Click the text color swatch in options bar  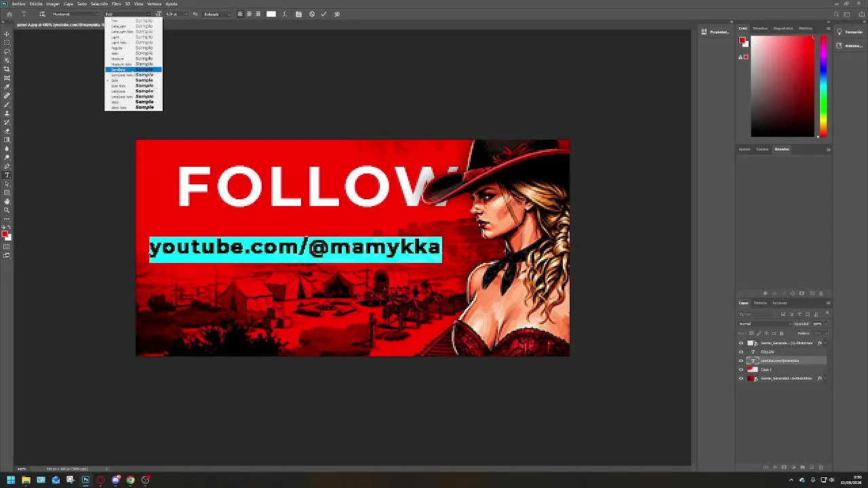point(271,14)
